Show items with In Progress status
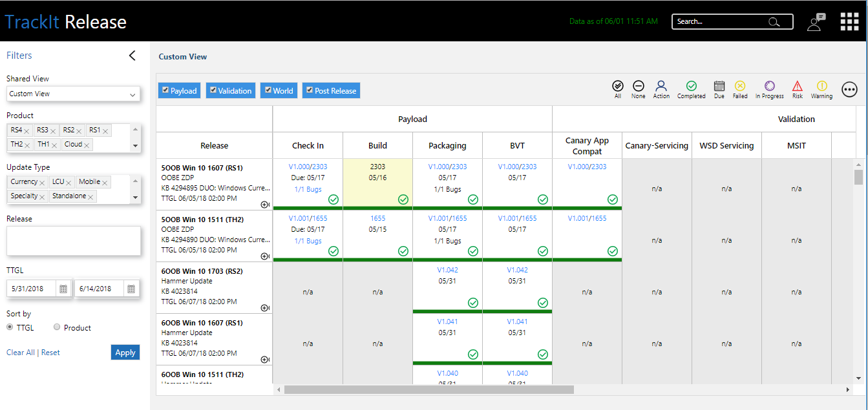 point(769,86)
